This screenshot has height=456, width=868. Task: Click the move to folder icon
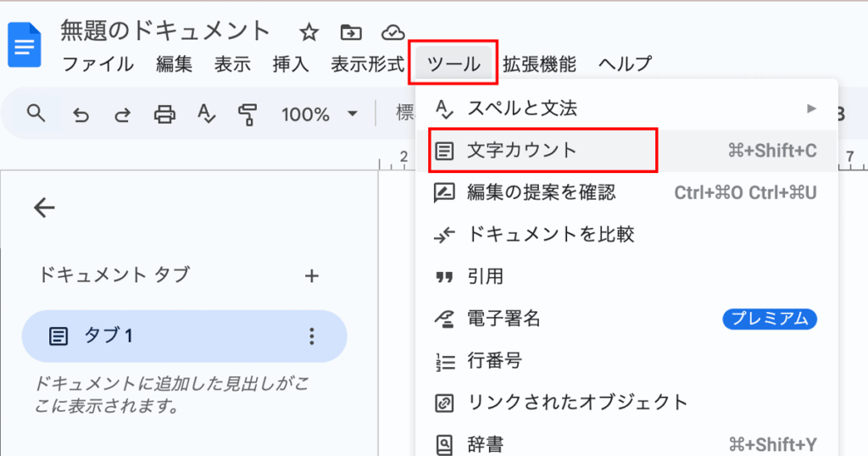point(350,32)
